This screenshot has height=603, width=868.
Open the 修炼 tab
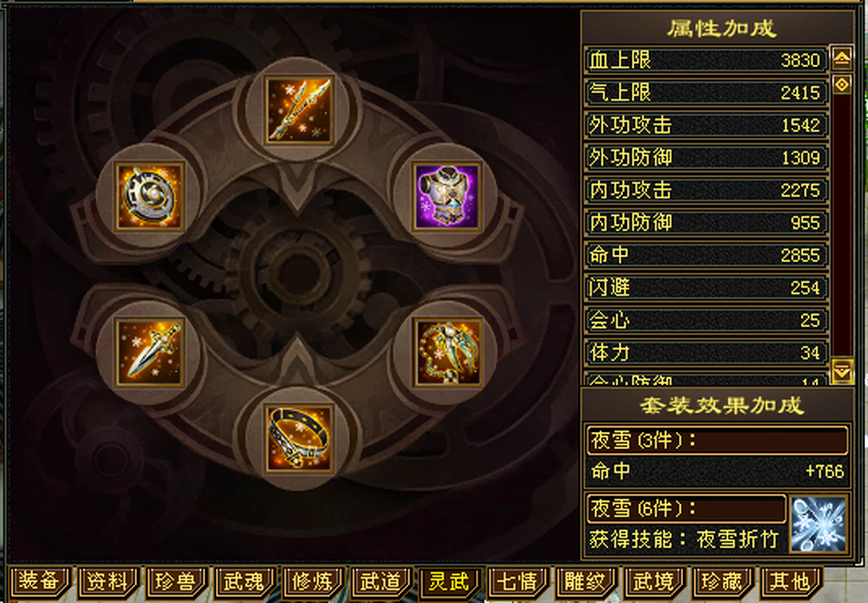pyautogui.click(x=313, y=582)
